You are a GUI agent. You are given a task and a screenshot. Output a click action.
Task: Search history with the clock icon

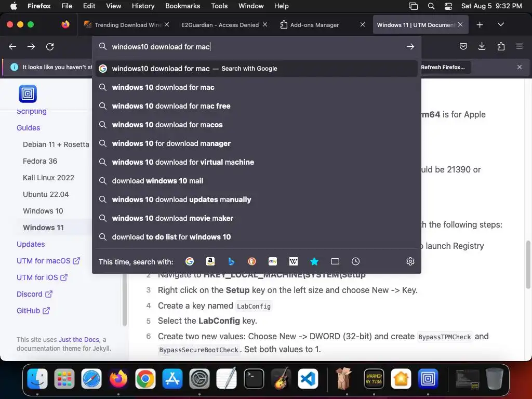coord(355,261)
